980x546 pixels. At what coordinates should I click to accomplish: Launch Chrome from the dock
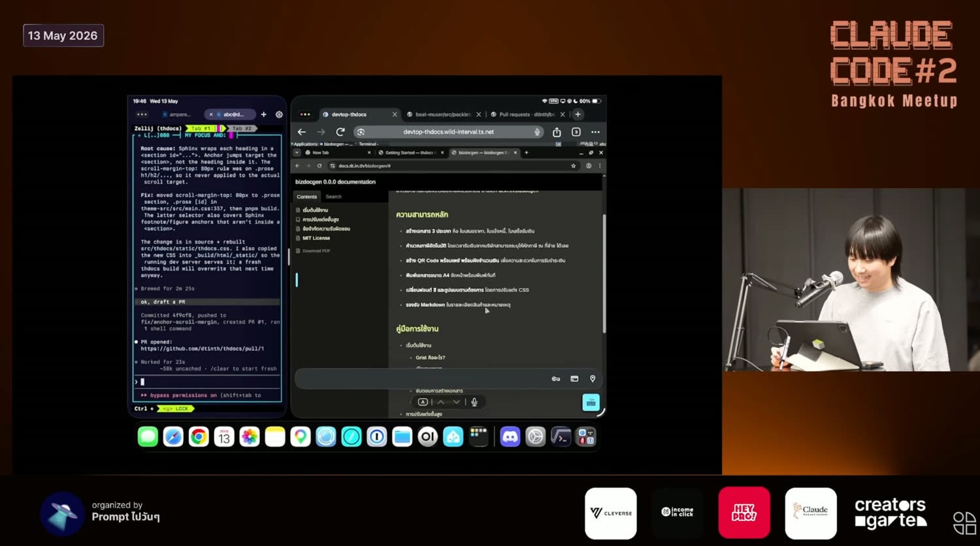(199, 436)
